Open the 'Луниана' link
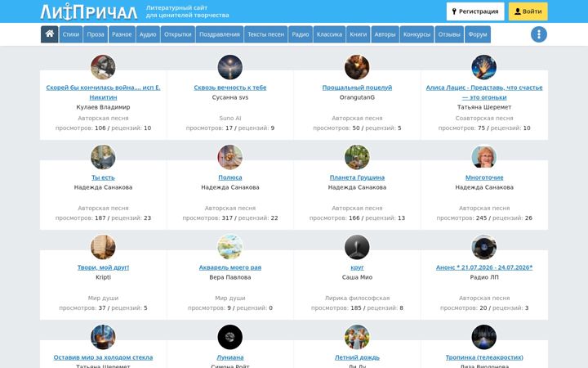 click(229, 357)
